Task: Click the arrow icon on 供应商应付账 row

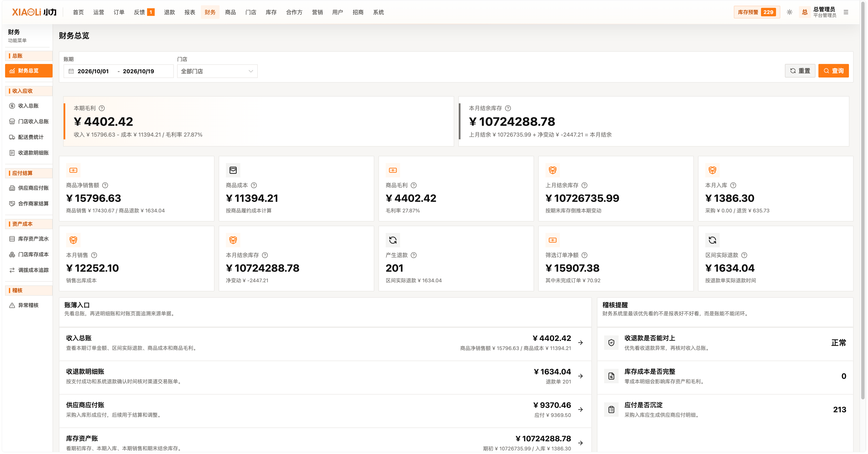Action: (x=580, y=410)
